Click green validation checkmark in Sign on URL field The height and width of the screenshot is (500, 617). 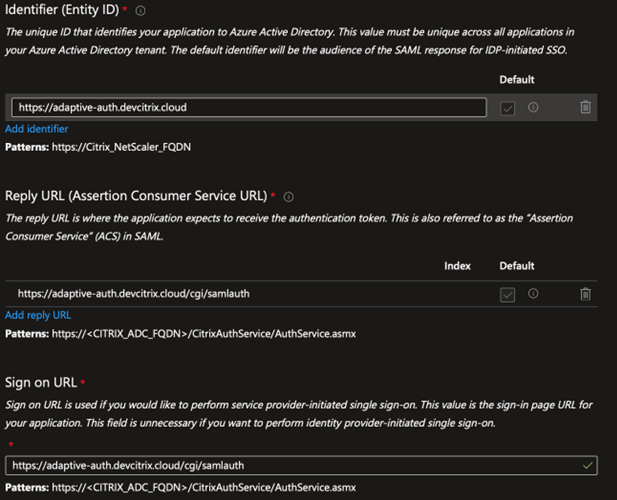587,465
